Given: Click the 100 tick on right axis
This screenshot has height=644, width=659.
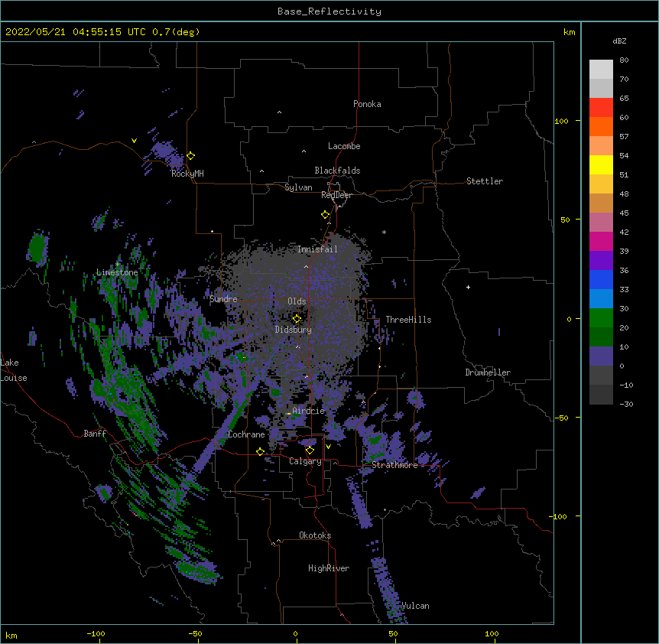Looking at the screenshot, I should pos(561,121).
